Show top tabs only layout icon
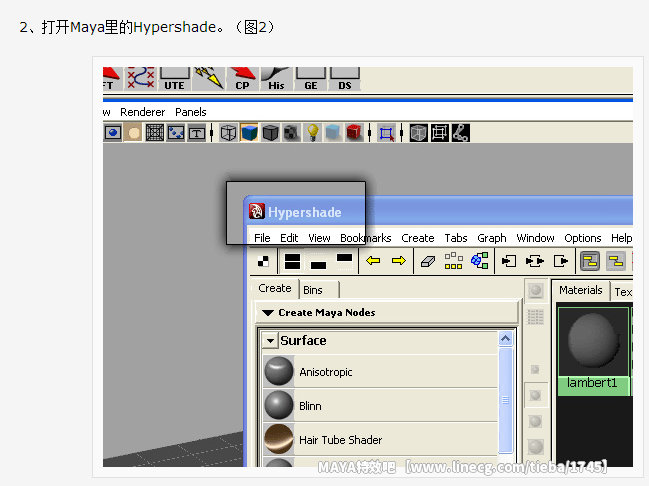Viewport: 649px width, 486px height. click(344, 261)
